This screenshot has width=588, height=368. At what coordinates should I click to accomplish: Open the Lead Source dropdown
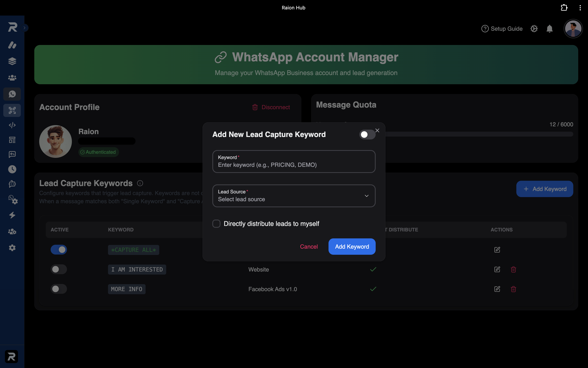coord(294,196)
